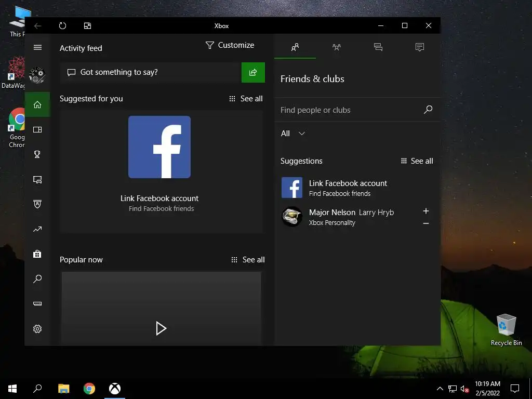The height and width of the screenshot is (399, 532).
Task: Click the search icon in Find people
Action: 428,109
